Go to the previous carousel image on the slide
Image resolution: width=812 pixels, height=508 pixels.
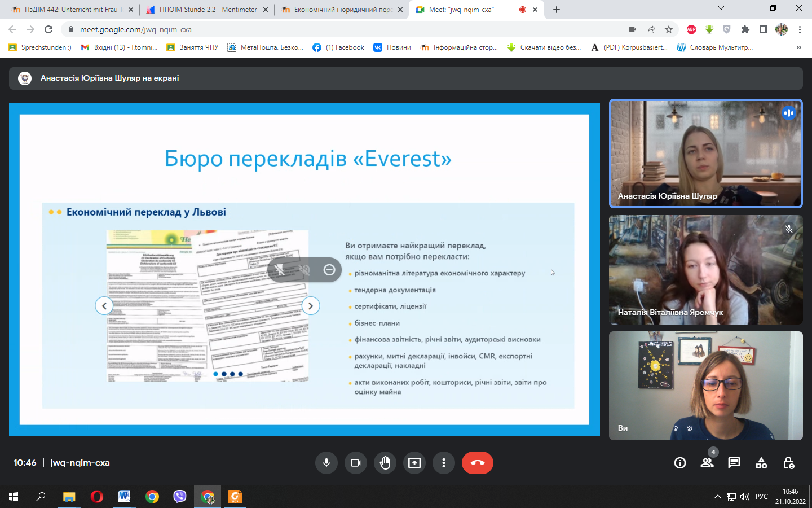(104, 306)
